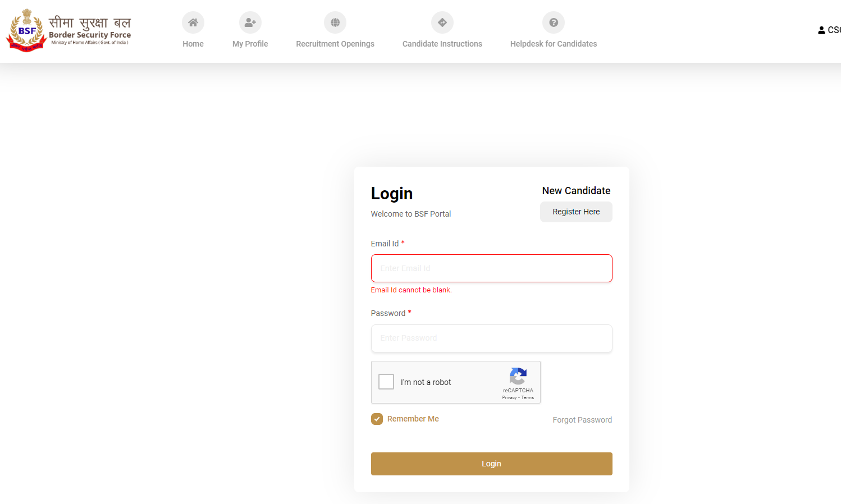841x504 pixels.
Task: Open the Home menu label
Action: [193, 44]
